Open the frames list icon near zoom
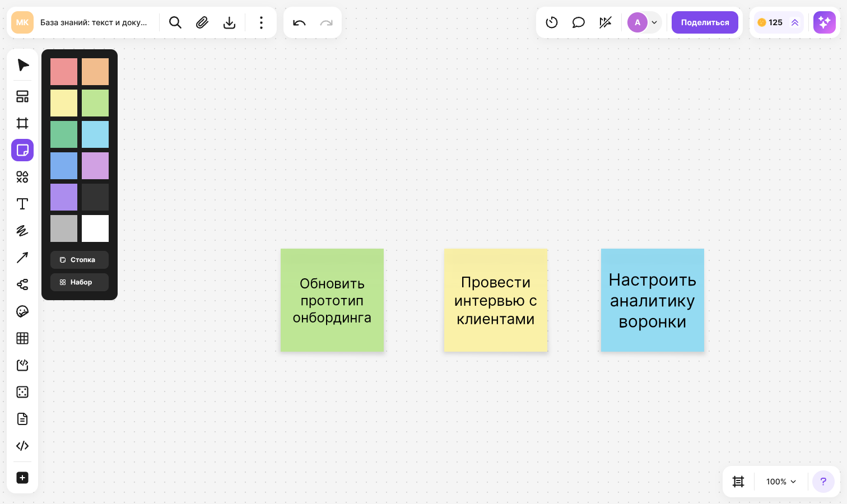This screenshot has height=504, width=847. pos(738,482)
